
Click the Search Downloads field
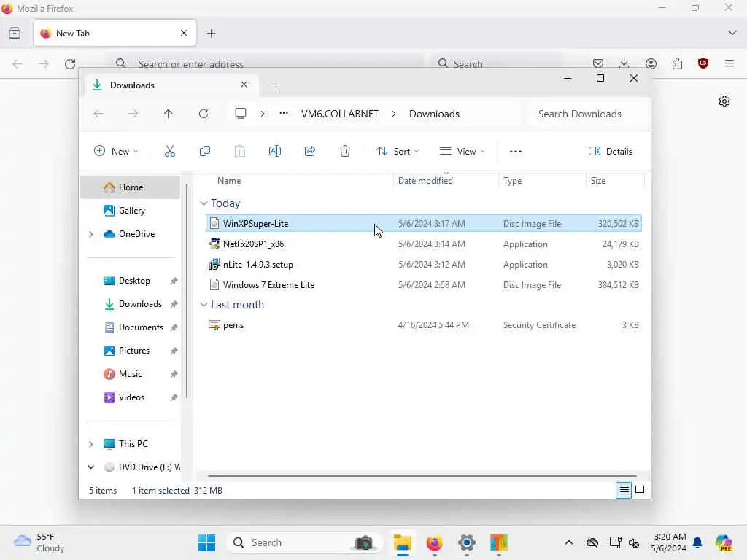(x=586, y=114)
